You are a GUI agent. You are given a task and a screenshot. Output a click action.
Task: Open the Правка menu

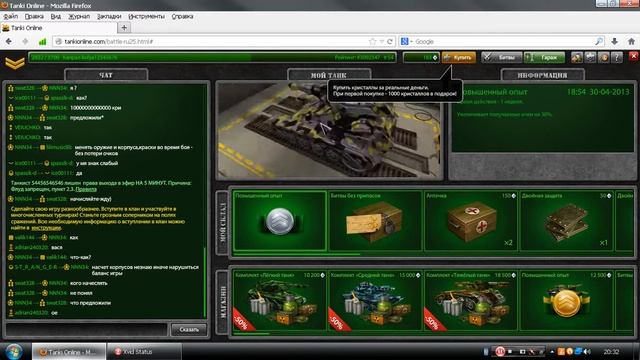pyautogui.click(x=34, y=16)
